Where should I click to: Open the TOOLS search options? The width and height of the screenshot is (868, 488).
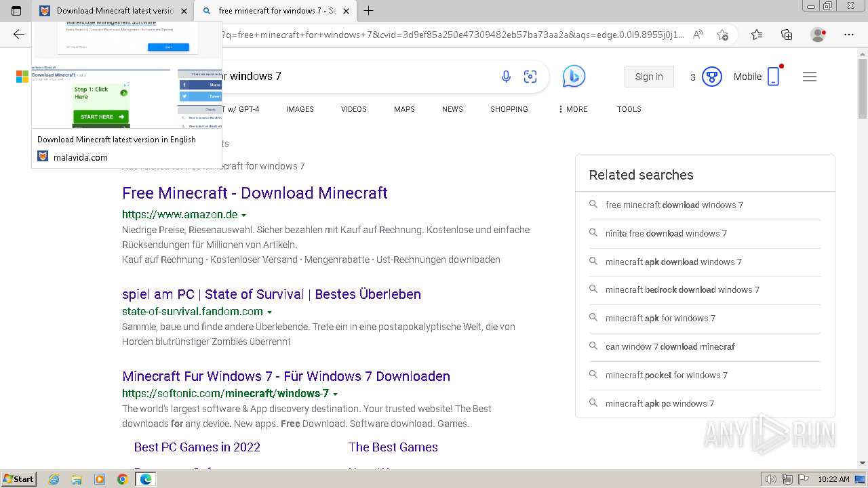click(629, 109)
